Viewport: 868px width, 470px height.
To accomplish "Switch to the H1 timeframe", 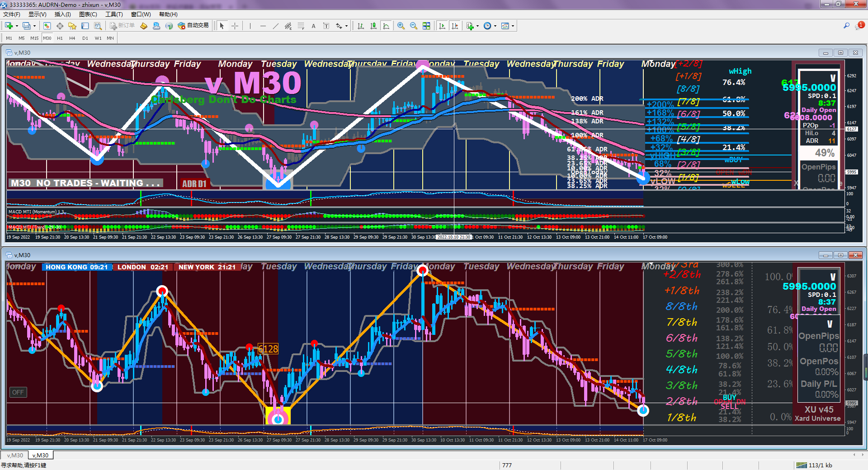I will click(60, 38).
